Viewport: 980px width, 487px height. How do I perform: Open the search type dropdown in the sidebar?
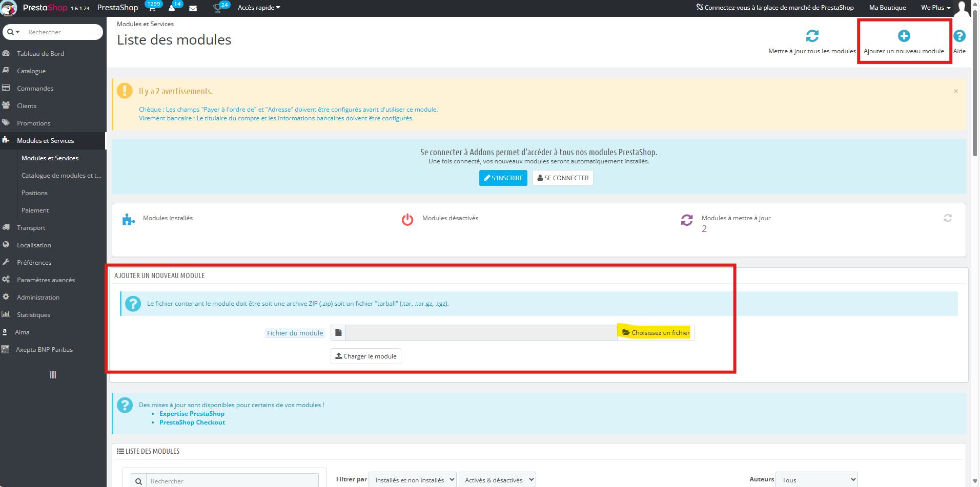click(x=13, y=32)
